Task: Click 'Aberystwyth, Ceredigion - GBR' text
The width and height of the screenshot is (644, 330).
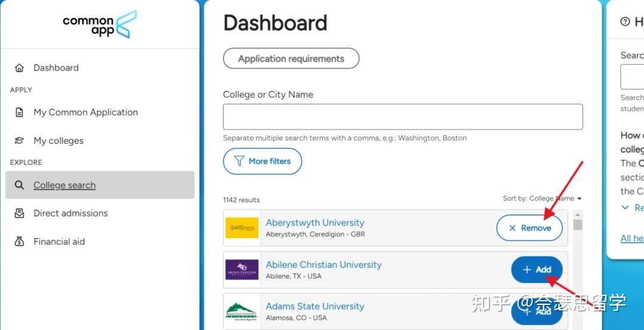Action: pos(315,235)
